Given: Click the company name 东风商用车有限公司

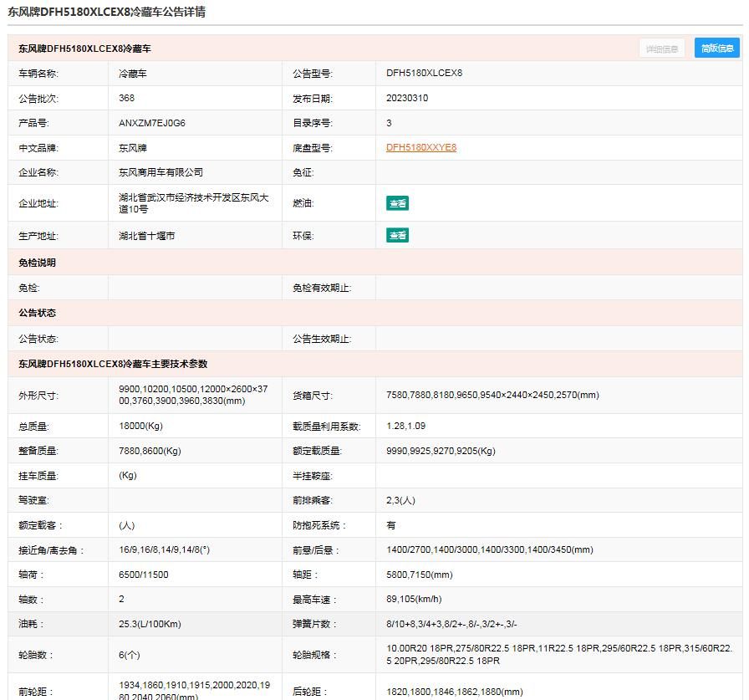Looking at the screenshot, I should coord(161,172).
